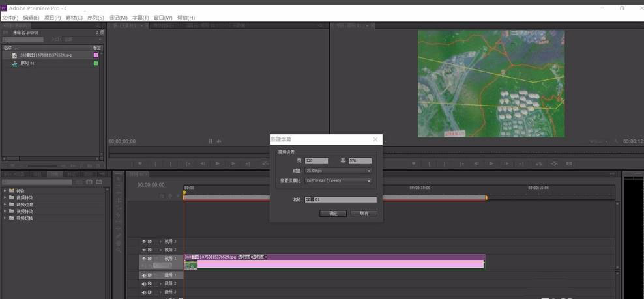Add marker in source monitor
The height and width of the screenshot is (299, 644).
coord(140,164)
